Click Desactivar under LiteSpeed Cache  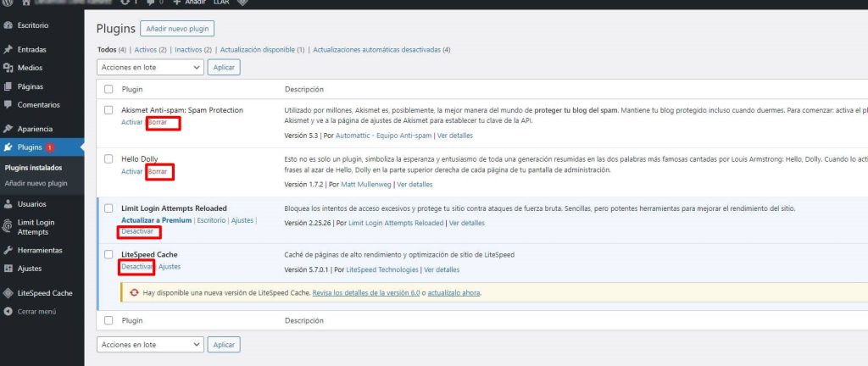pyautogui.click(x=137, y=267)
